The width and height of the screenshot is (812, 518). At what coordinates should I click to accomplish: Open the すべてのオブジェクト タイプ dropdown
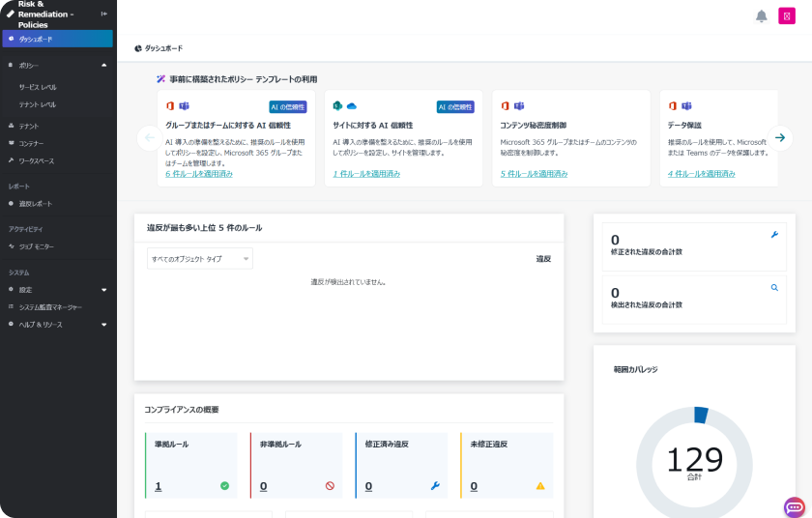click(x=200, y=259)
